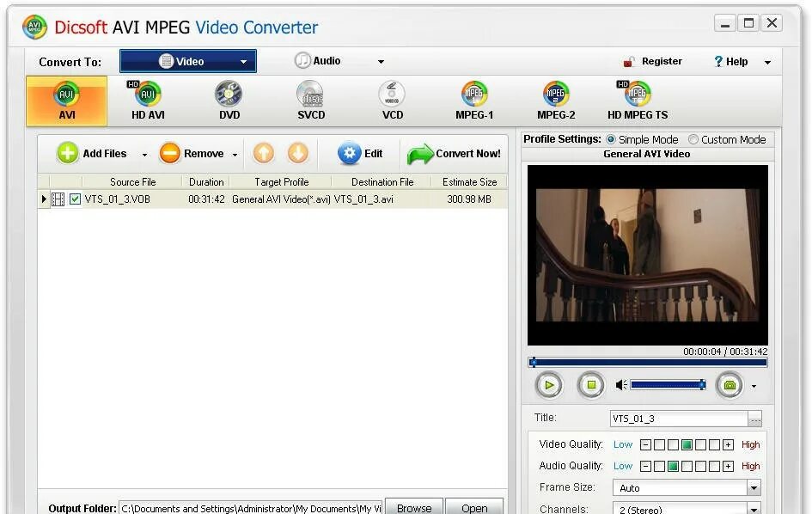Select the MPEG-2 format icon
This screenshot has width=812, height=514.
556,101
